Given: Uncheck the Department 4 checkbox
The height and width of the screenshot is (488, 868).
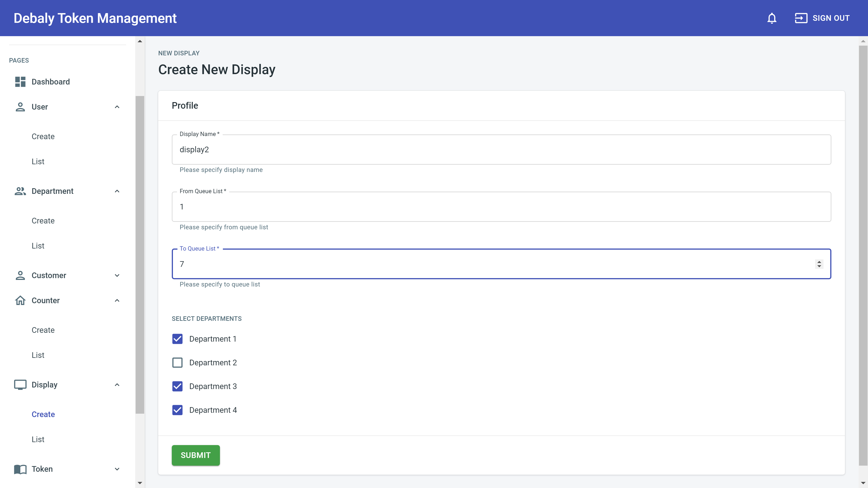Looking at the screenshot, I should 177,410.
